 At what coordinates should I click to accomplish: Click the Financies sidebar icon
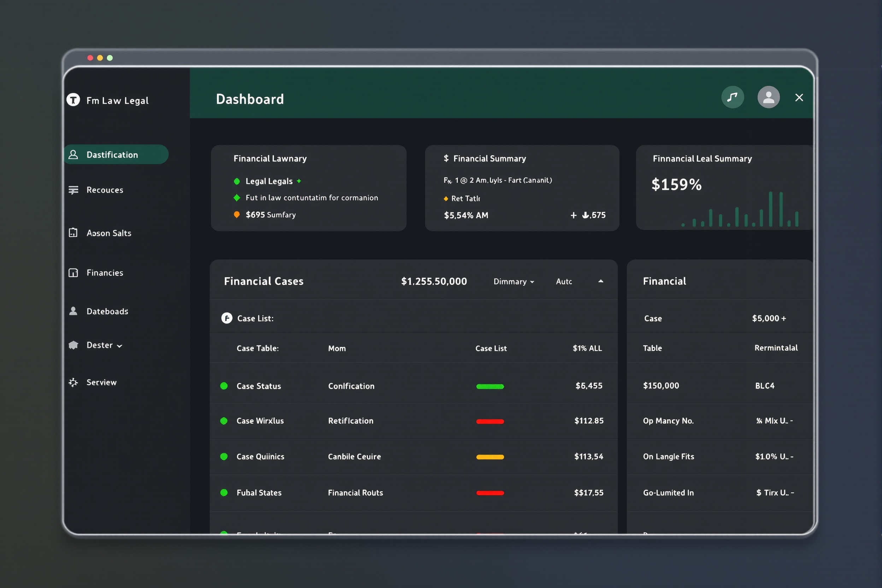[73, 273]
